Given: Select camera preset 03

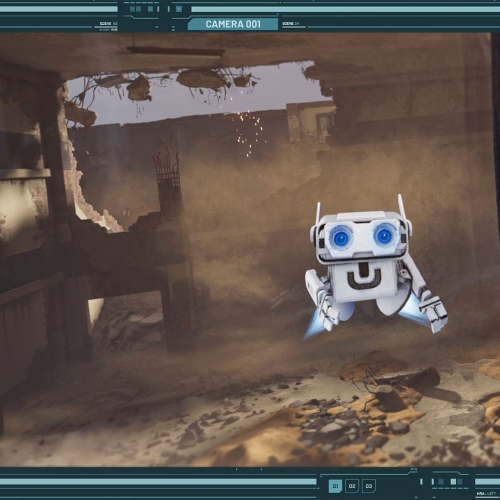Looking at the screenshot, I should (x=369, y=486).
